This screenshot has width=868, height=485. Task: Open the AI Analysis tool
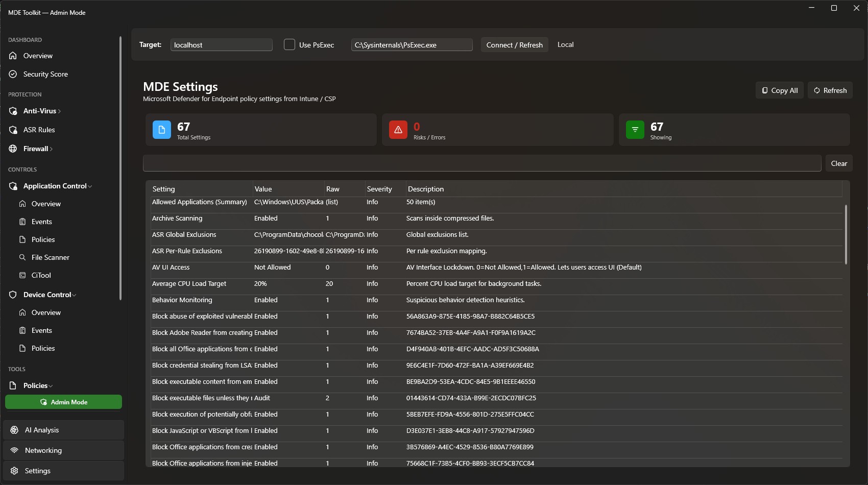pyautogui.click(x=42, y=429)
